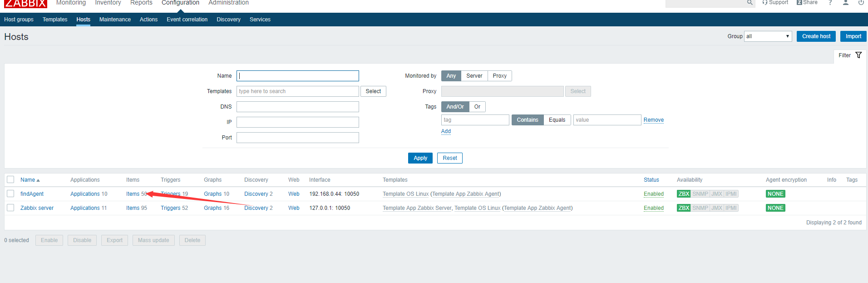Open the help question mark
This screenshot has width=868, height=283.
click(x=830, y=3)
